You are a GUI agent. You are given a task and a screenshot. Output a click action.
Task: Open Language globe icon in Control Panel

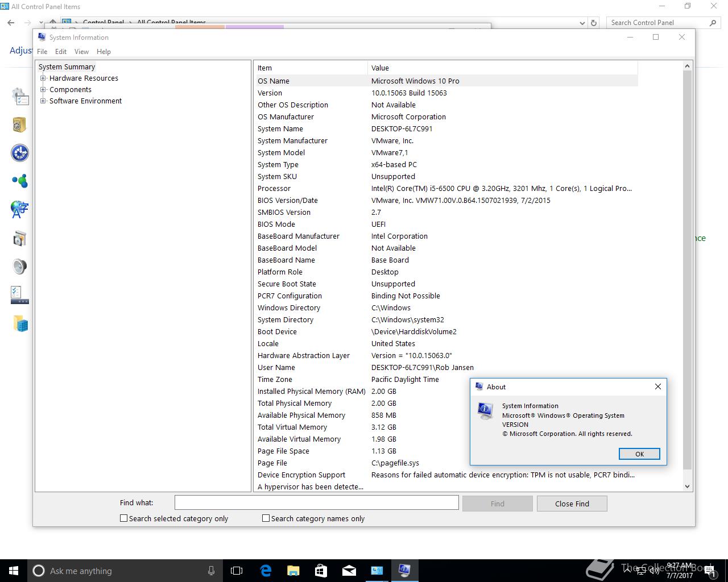point(20,209)
